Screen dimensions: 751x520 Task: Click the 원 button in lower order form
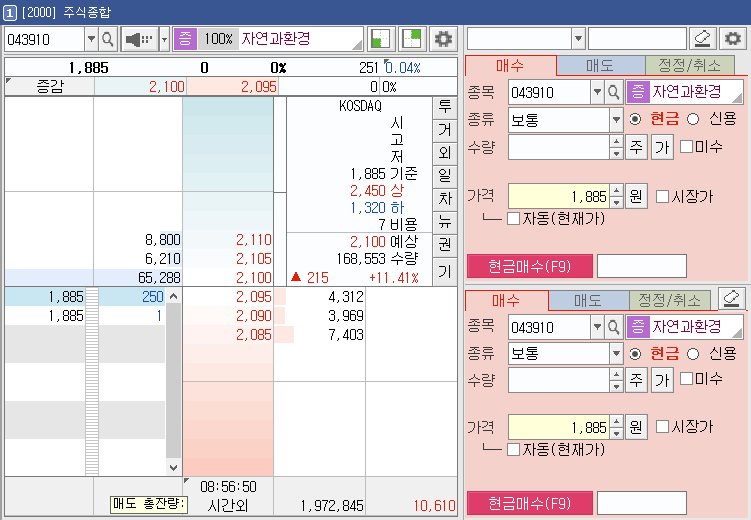(636, 427)
